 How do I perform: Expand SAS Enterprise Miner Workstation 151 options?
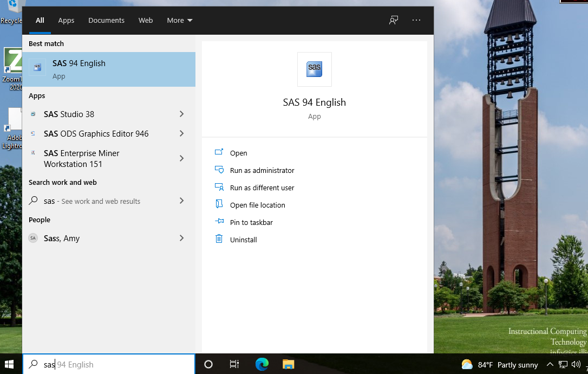[181, 158]
